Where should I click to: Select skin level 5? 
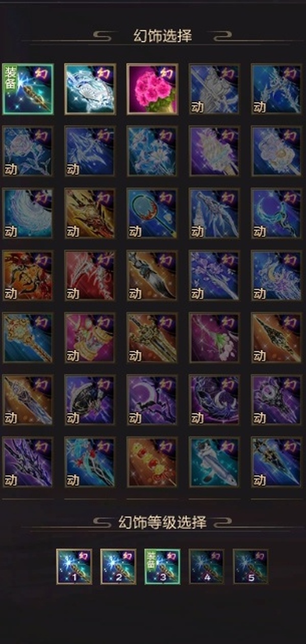[x=250, y=566]
